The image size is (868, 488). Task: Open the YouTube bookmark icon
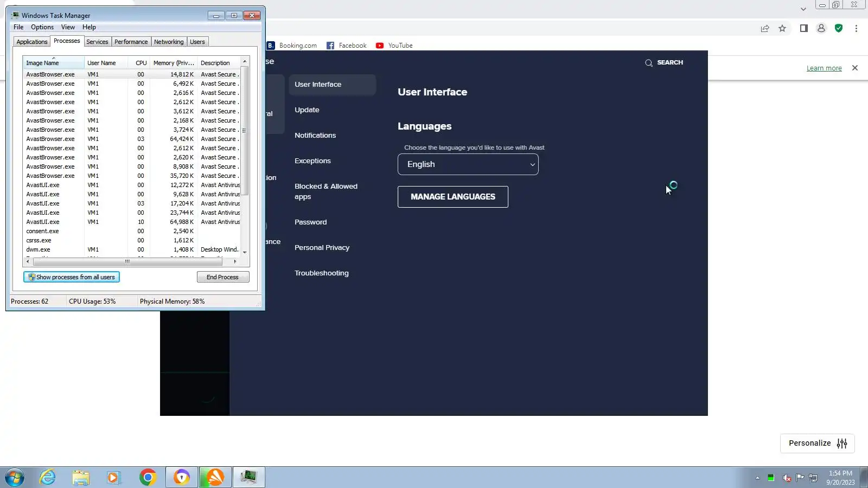[x=380, y=46]
